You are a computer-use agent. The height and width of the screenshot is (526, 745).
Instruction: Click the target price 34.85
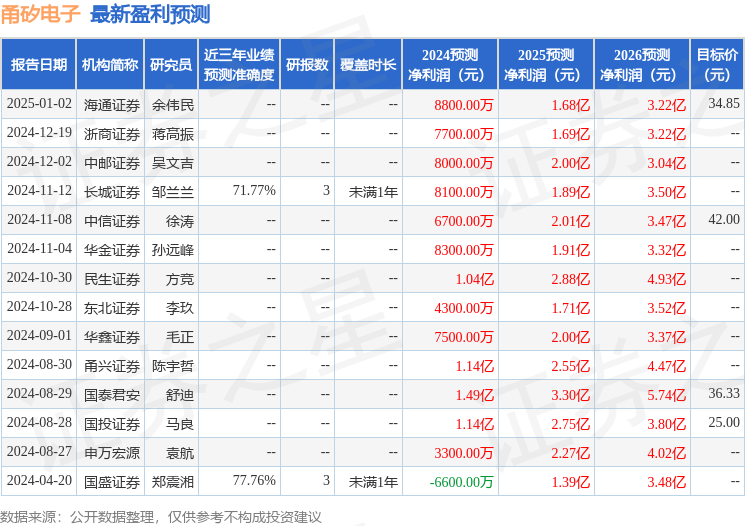pyautogui.click(x=724, y=103)
